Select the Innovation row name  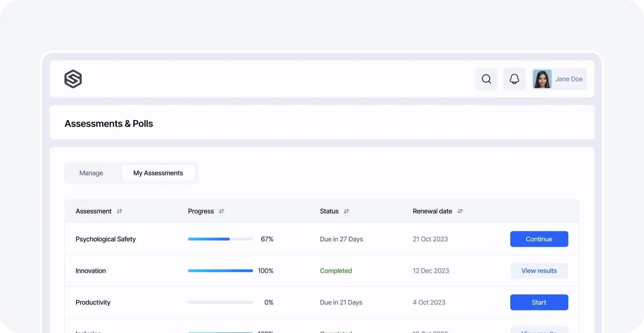click(91, 271)
